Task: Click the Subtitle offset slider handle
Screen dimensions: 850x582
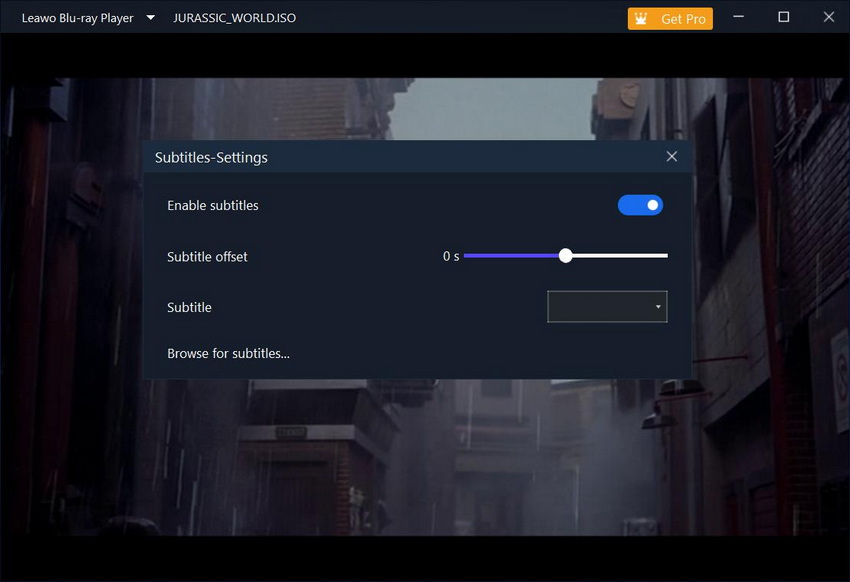Action: click(566, 256)
